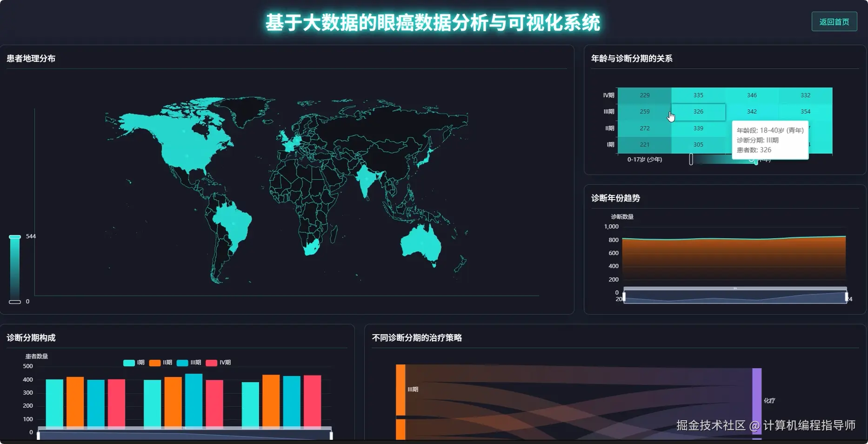Click the dashboard main title heading
The image size is (868, 444).
(x=433, y=22)
